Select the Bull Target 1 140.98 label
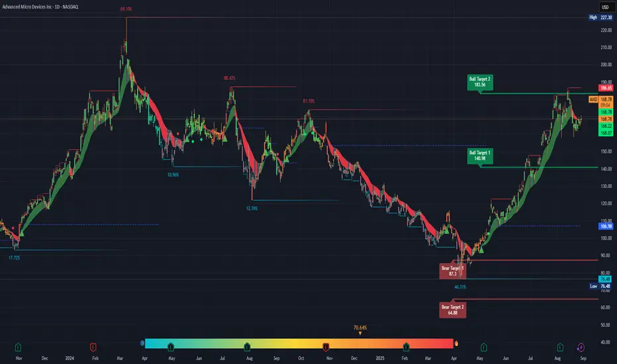This screenshot has height=364, width=617. 480,156
